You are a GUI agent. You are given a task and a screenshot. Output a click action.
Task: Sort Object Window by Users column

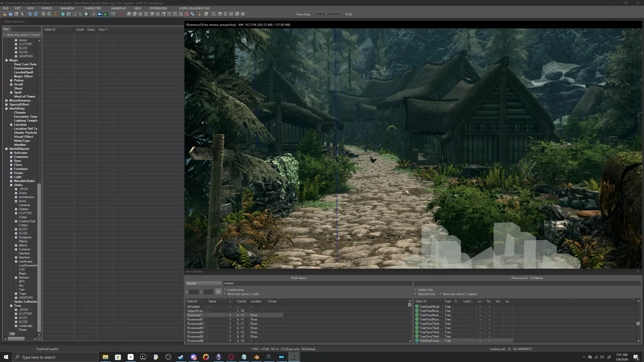(91, 29)
